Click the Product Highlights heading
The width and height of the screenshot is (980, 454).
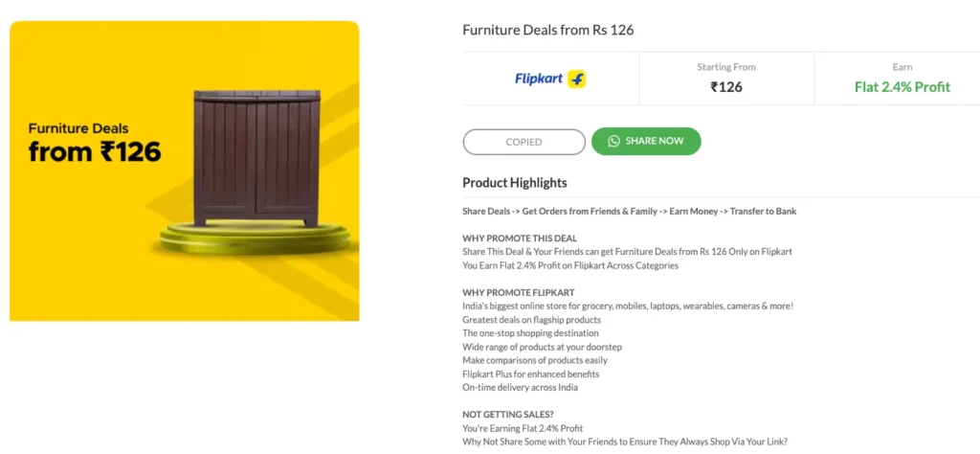pyautogui.click(x=514, y=183)
